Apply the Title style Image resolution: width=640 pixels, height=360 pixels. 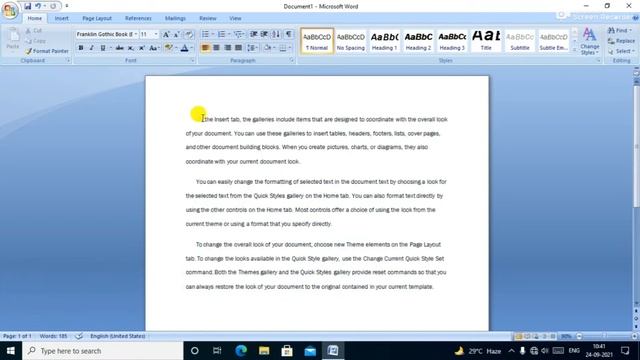[486, 41]
